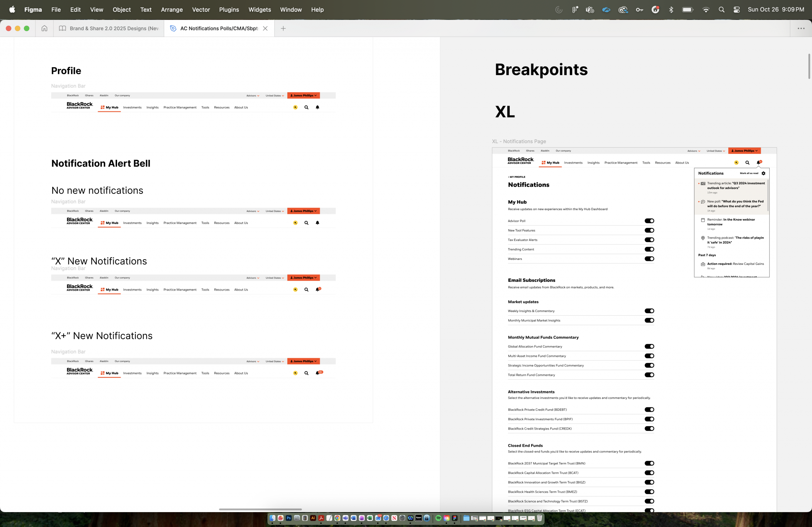Click the Wi-Fi status icon
The height and width of the screenshot is (527, 812).
(x=706, y=10)
